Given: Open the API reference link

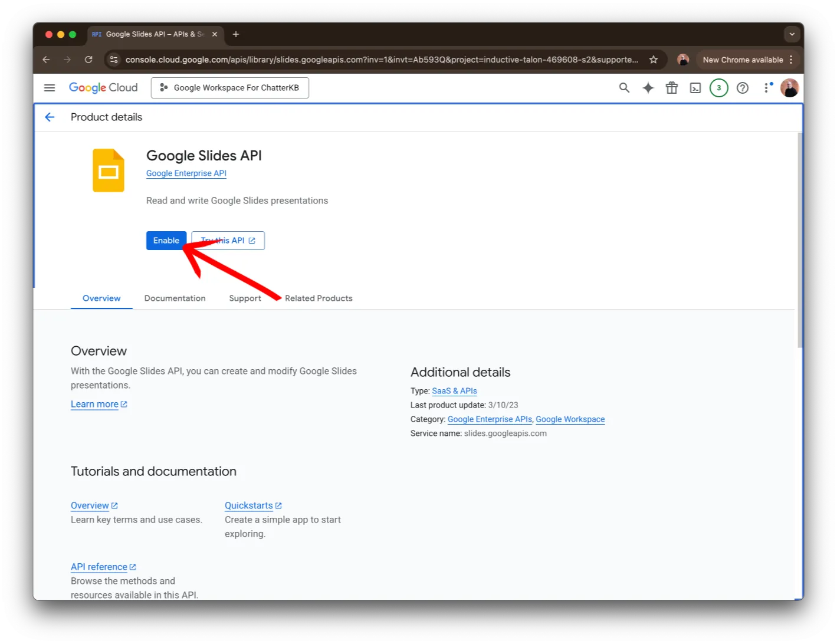Looking at the screenshot, I should coord(103,567).
